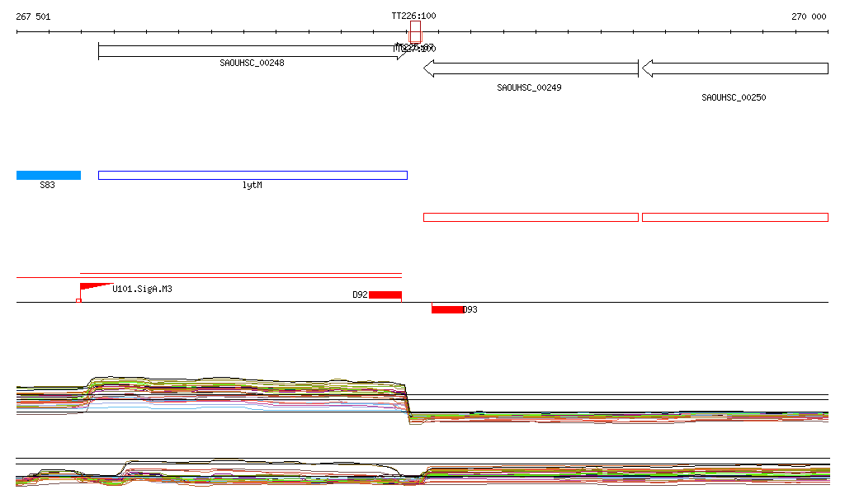Select the SAOUHSC_00248 gene arrow
This screenshot has width=845, height=504.
pos(253,51)
